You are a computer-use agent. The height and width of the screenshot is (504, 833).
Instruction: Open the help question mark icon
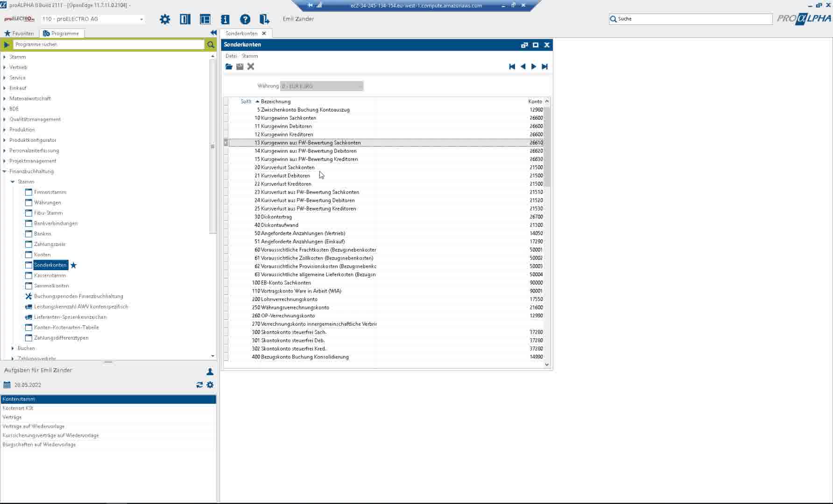coord(245,19)
